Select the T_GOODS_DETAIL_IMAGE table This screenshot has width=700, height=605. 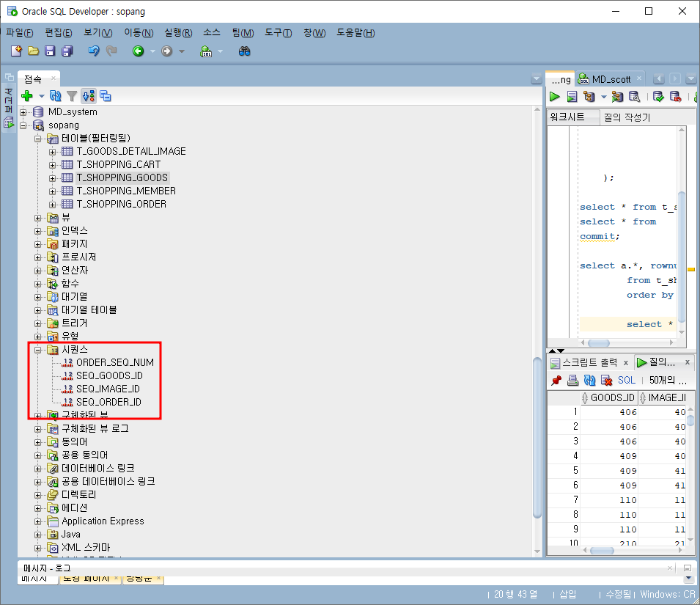click(x=131, y=151)
